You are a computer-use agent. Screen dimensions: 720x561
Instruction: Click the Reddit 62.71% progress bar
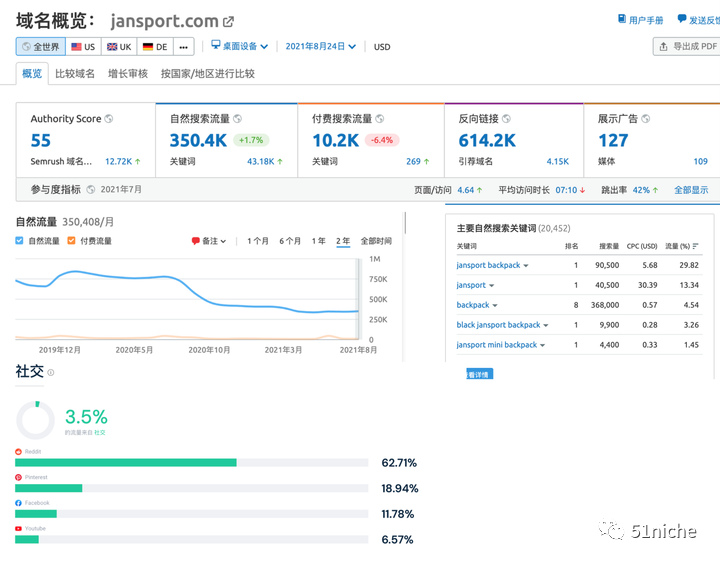click(x=191, y=463)
